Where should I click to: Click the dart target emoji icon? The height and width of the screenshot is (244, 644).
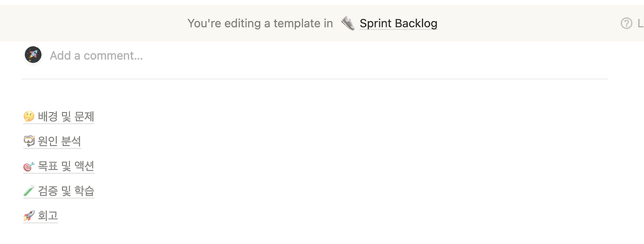click(x=29, y=167)
